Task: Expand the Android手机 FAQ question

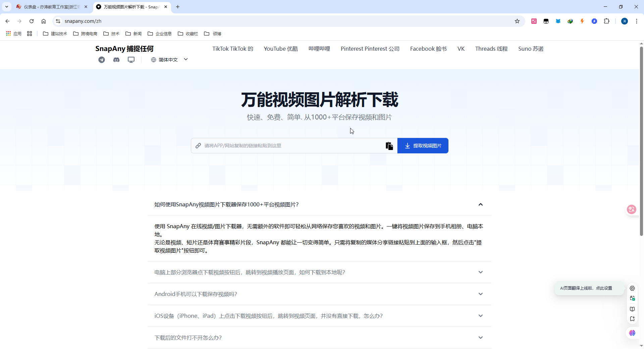Action: pos(319,294)
